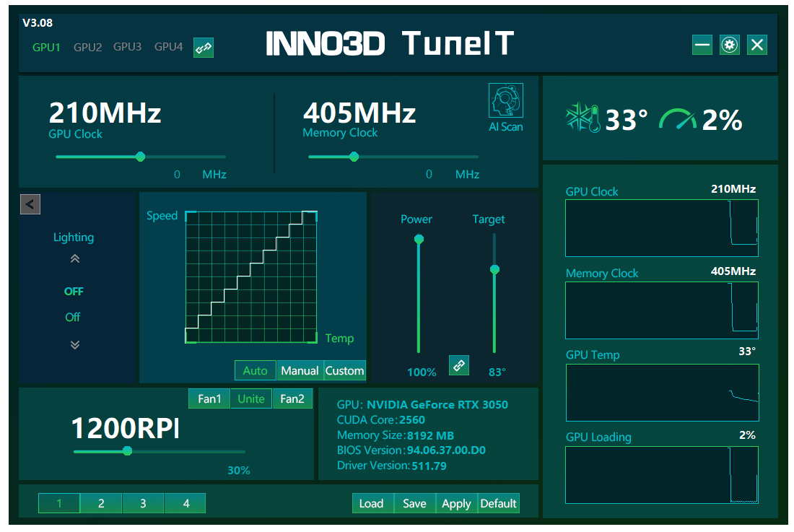Click the lowercase Off lighting option

click(73, 318)
